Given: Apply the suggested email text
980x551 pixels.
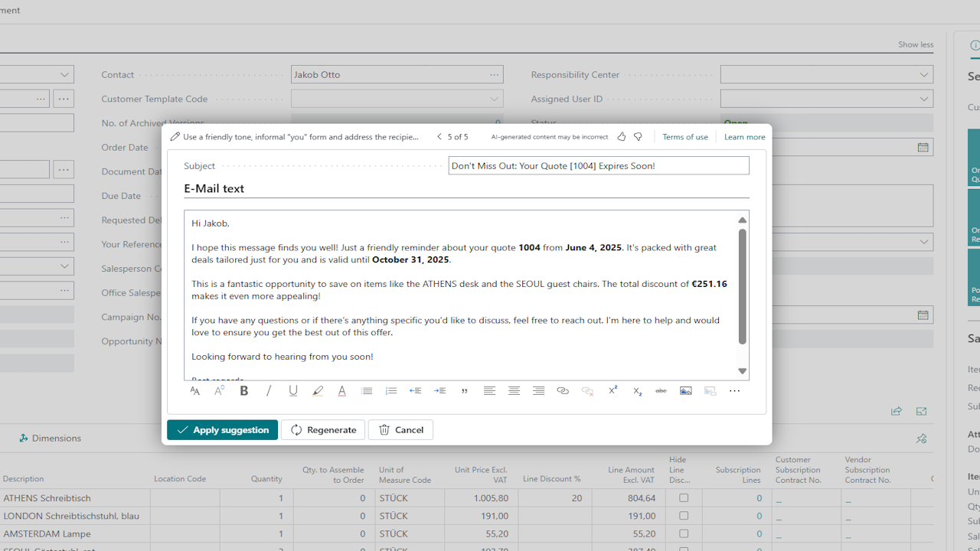Looking at the screenshot, I should click(x=223, y=430).
